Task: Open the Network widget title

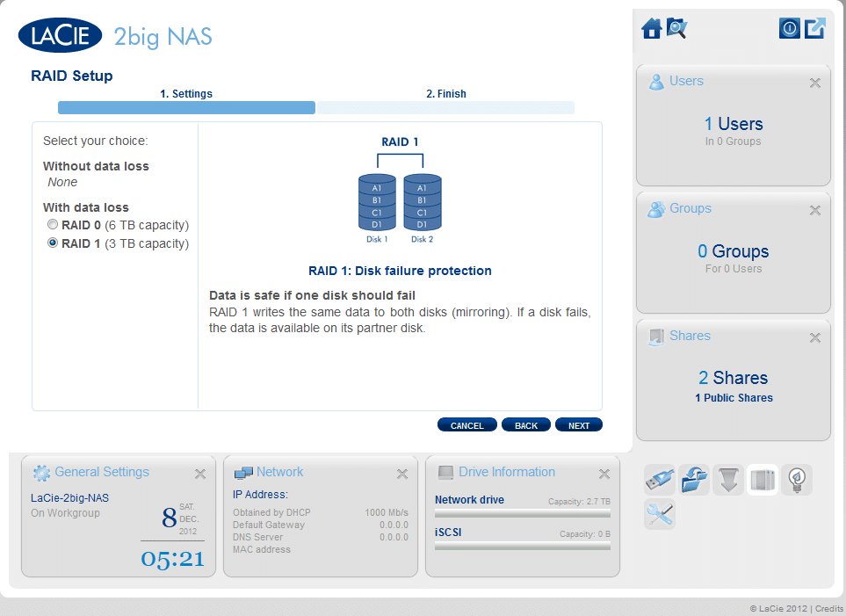Action: [x=280, y=472]
